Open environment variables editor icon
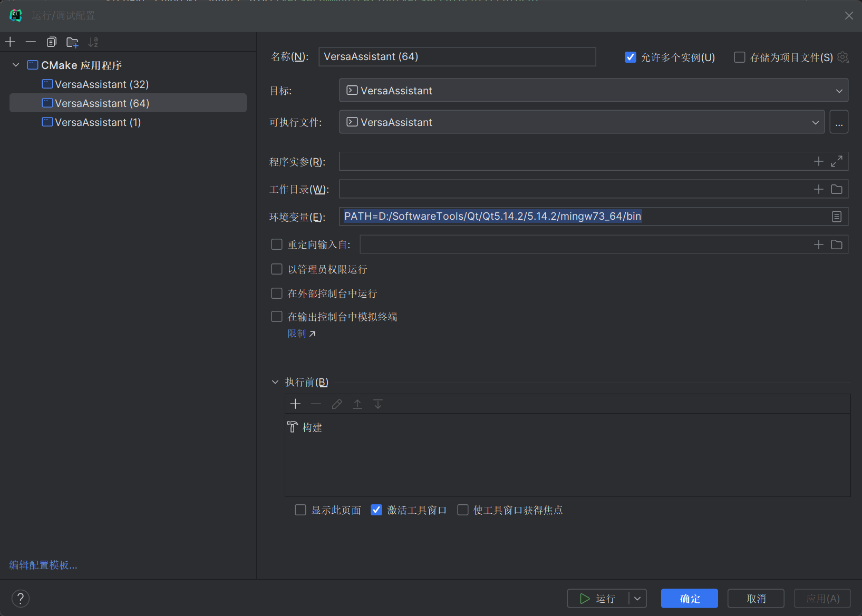Screen dimensions: 862x616 (x=837, y=217)
